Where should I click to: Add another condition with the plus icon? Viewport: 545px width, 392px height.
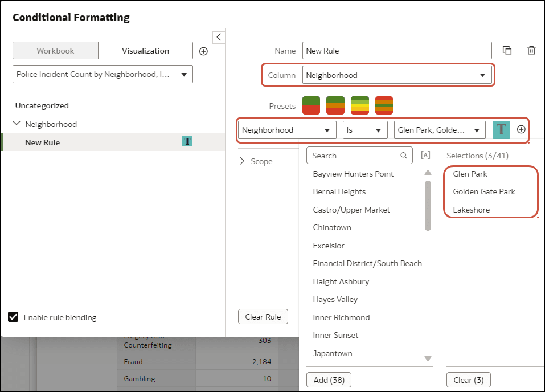click(x=521, y=130)
